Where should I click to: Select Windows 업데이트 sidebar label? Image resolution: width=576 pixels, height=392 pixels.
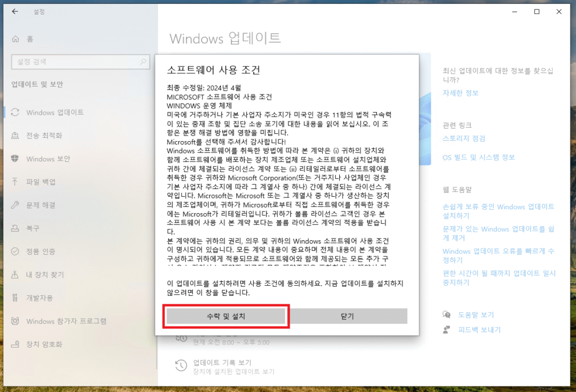tap(55, 112)
